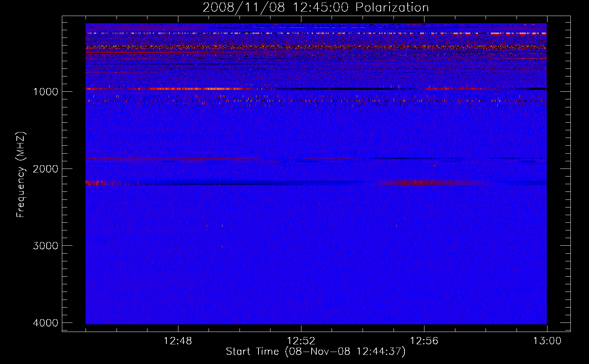Click the 12:48 time tick label
The width and height of the screenshot is (589, 364).
[x=178, y=341]
